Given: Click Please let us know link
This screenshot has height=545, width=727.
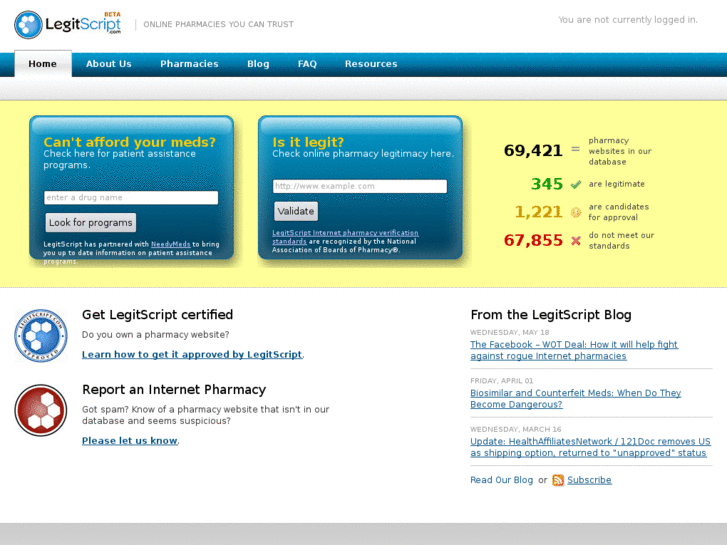Looking at the screenshot, I should (130, 441).
